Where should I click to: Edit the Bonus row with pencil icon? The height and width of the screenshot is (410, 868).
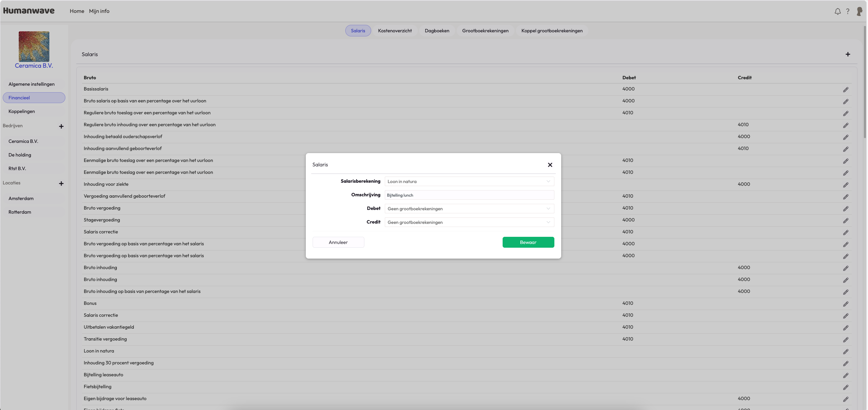coord(846,304)
